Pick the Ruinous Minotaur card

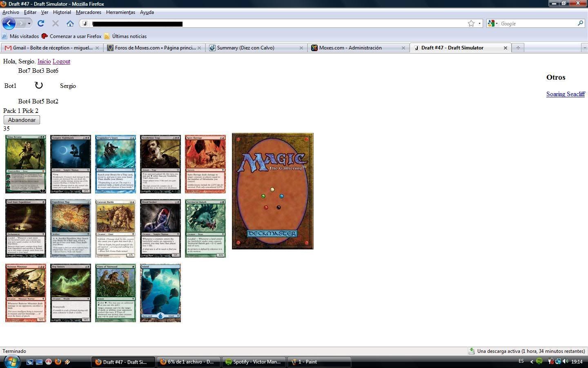[x=26, y=293]
